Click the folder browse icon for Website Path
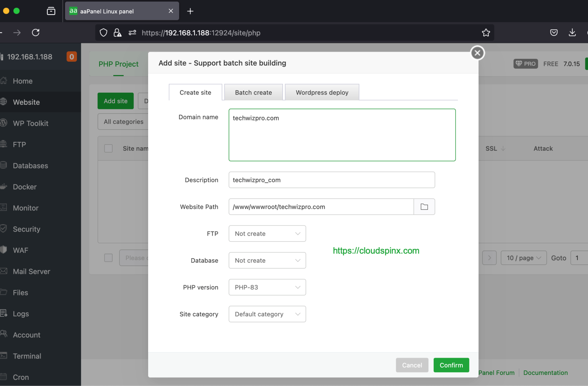This screenshot has height=386, width=588. (424, 207)
